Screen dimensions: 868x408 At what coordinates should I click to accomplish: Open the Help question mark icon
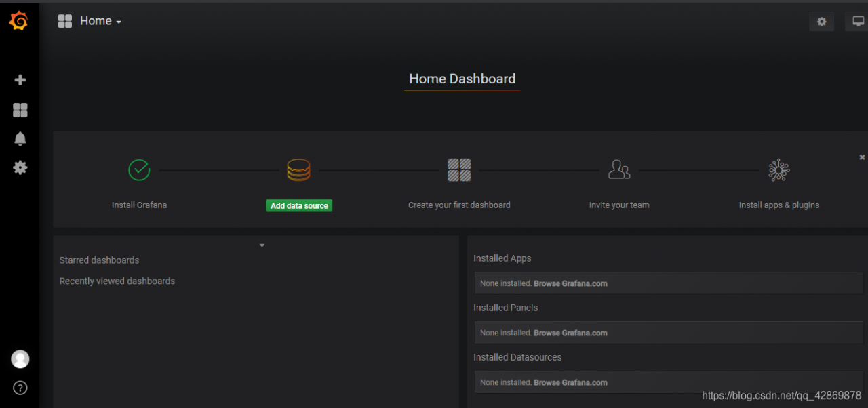(20, 388)
